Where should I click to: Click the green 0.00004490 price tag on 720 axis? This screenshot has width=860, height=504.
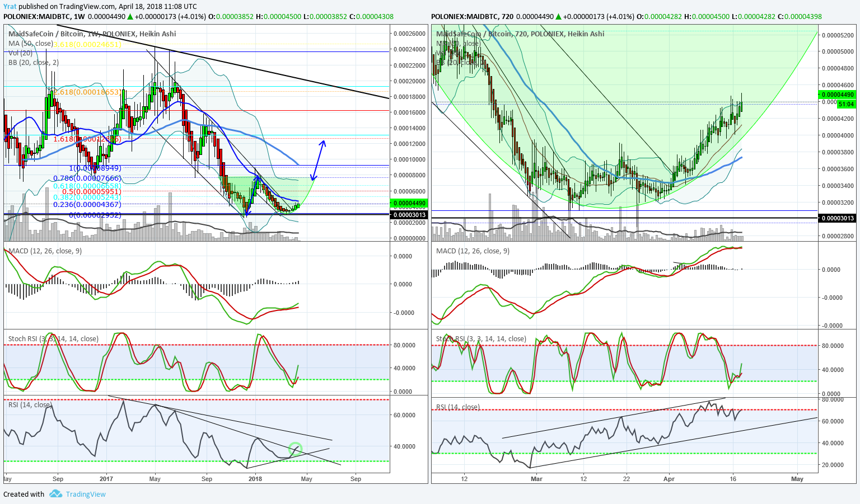click(x=837, y=95)
